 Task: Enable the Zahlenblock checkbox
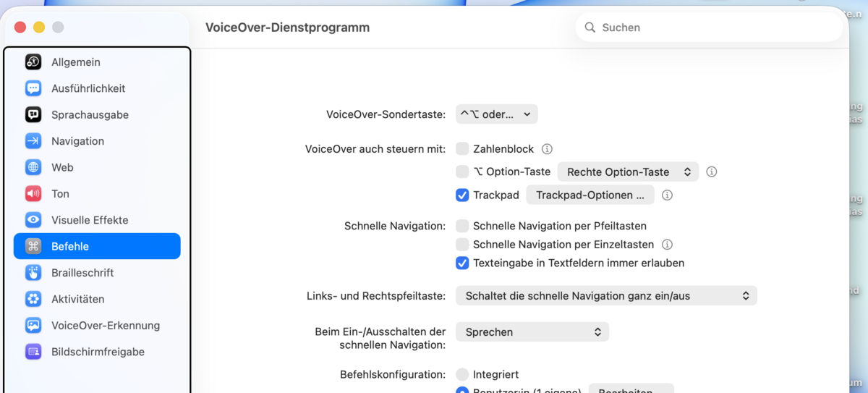[462, 149]
